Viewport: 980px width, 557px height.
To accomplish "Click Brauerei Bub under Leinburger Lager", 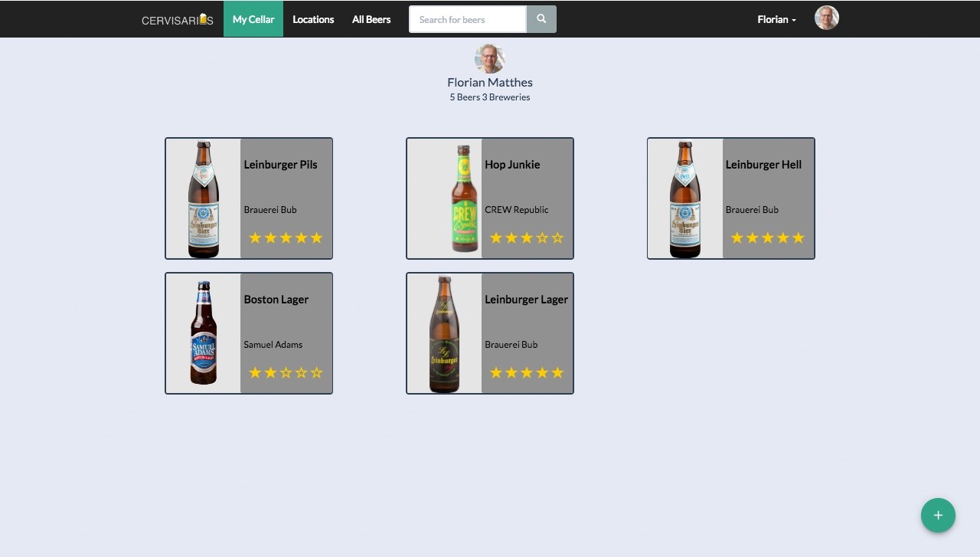I will pyautogui.click(x=511, y=345).
